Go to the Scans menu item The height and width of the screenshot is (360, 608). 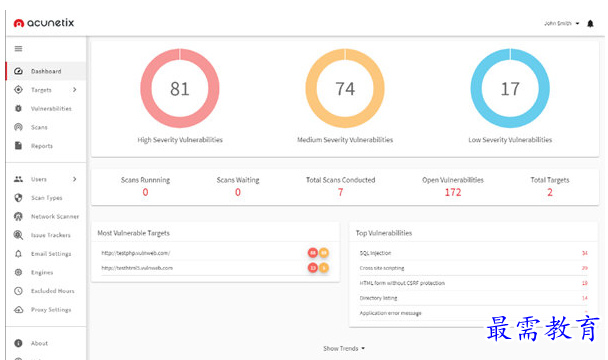click(x=46, y=127)
